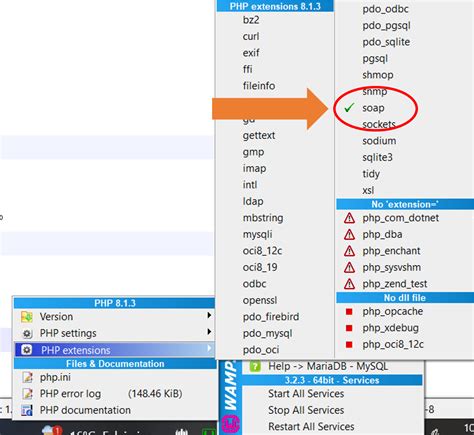Uncheck the soap extension checkmark

(349, 108)
